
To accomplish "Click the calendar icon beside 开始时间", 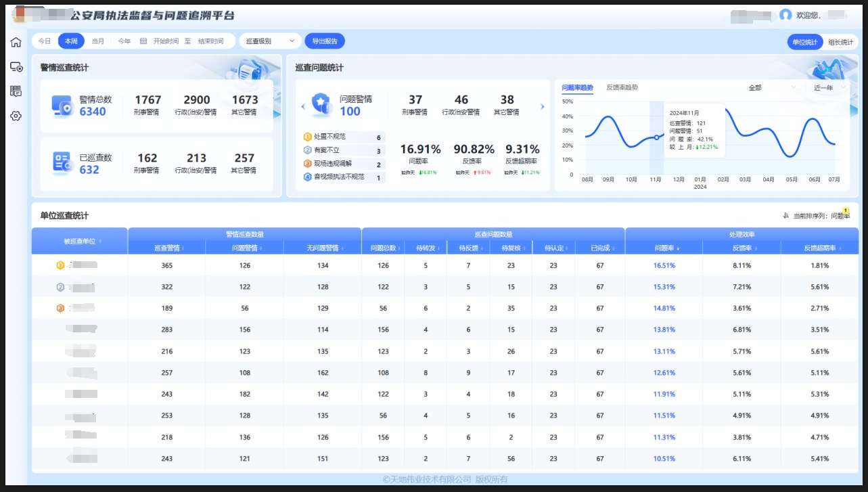I will click(x=143, y=41).
